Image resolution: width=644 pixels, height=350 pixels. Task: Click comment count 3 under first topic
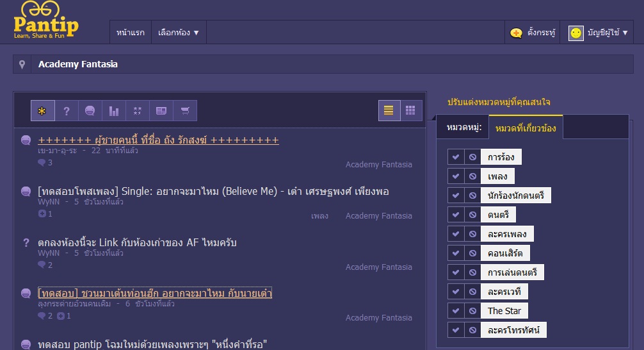(x=45, y=162)
